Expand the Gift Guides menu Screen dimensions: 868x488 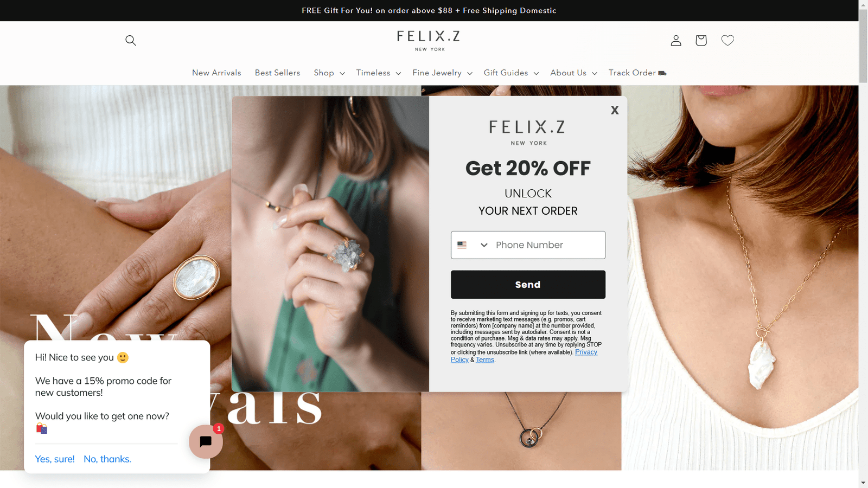pyautogui.click(x=511, y=73)
